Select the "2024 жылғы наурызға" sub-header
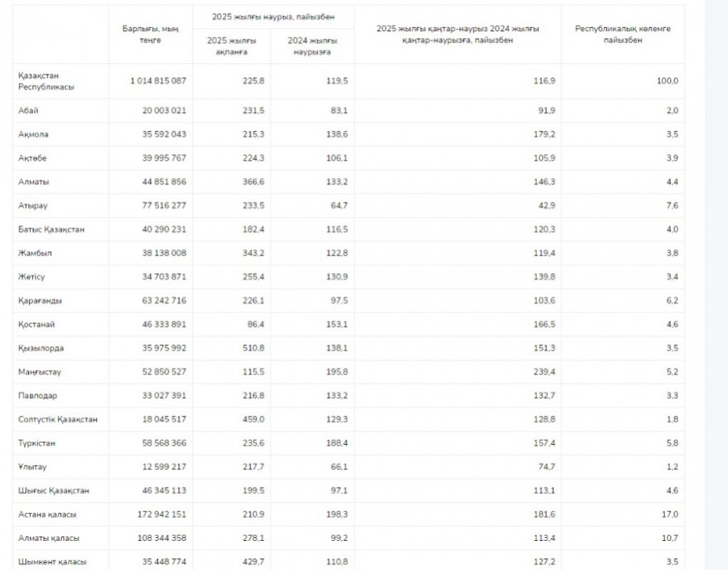The width and height of the screenshot is (728, 570). click(313, 47)
